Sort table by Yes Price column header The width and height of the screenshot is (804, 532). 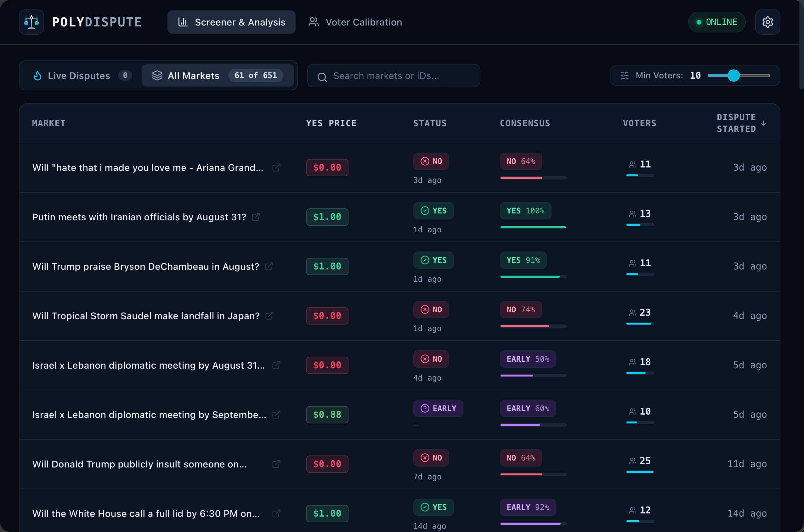pos(331,123)
